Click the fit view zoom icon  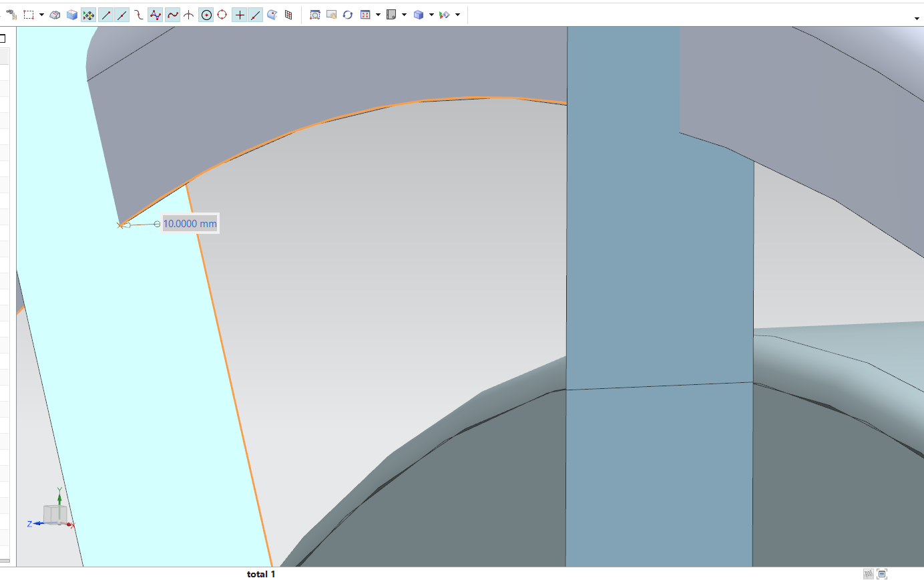coord(315,15)
